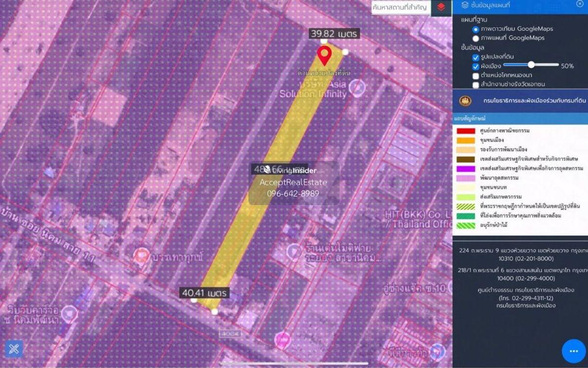Uncheck the รูปแปลงที่ดิน layer

coord(475,57)
